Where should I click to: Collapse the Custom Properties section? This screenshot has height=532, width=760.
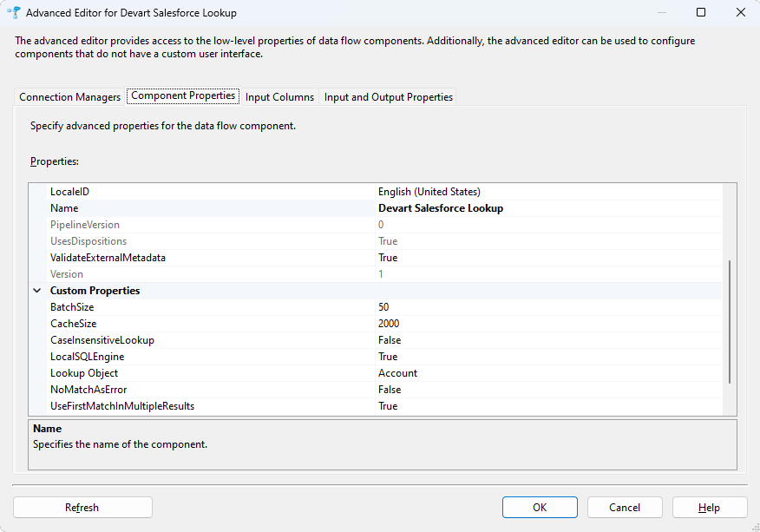36,291
